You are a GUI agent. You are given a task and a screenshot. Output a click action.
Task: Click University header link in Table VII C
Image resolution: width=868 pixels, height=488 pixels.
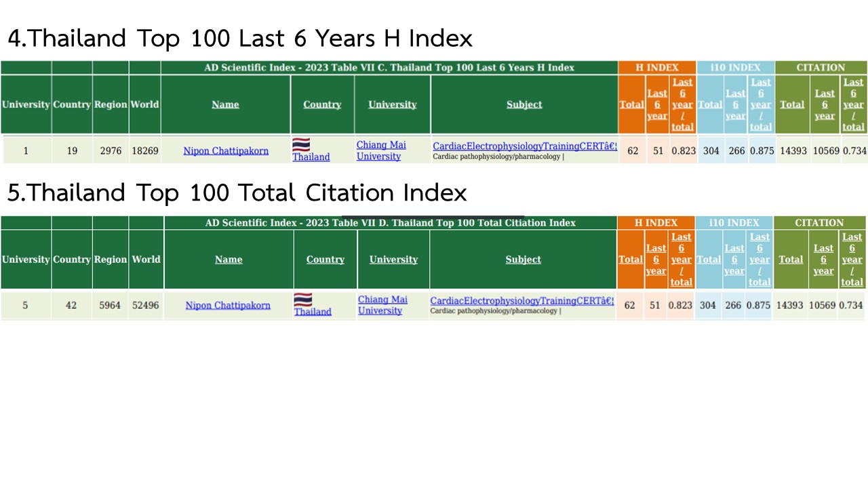(393, 104)
